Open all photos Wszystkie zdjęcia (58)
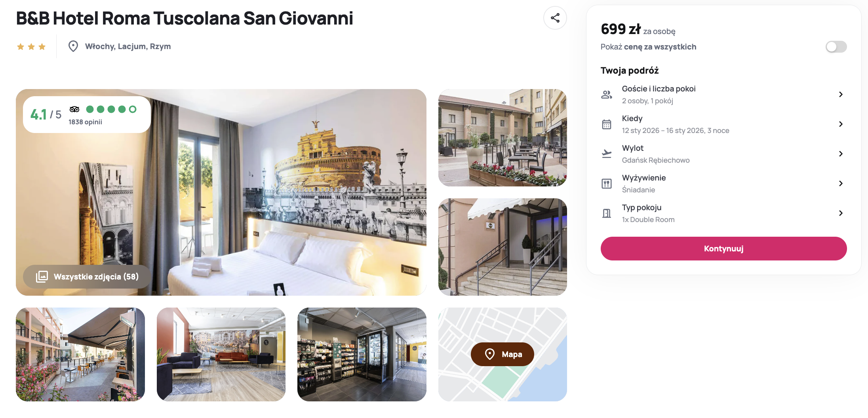The width and height of the screenshot is (868, 418). tap(87, 276)
